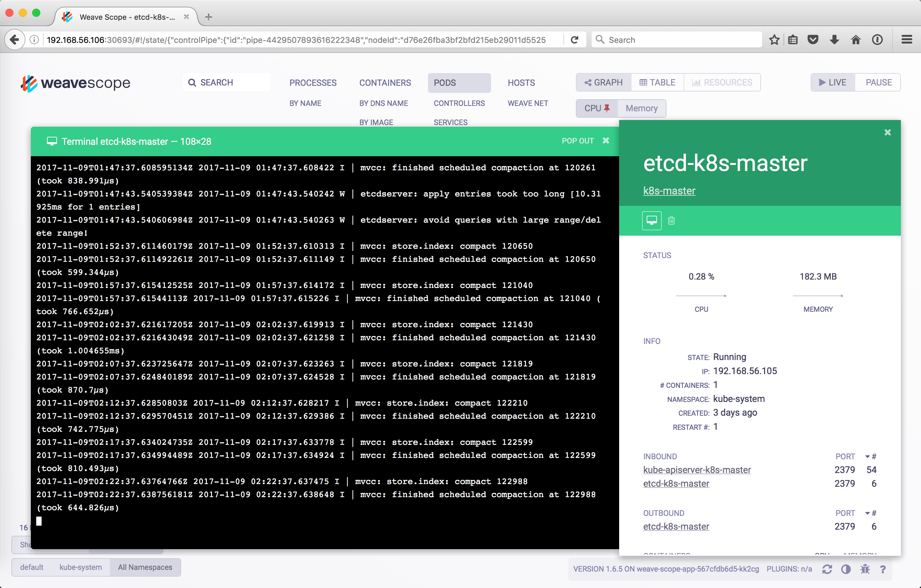Close the etcd-k8s-master details panel

(887, 132)
